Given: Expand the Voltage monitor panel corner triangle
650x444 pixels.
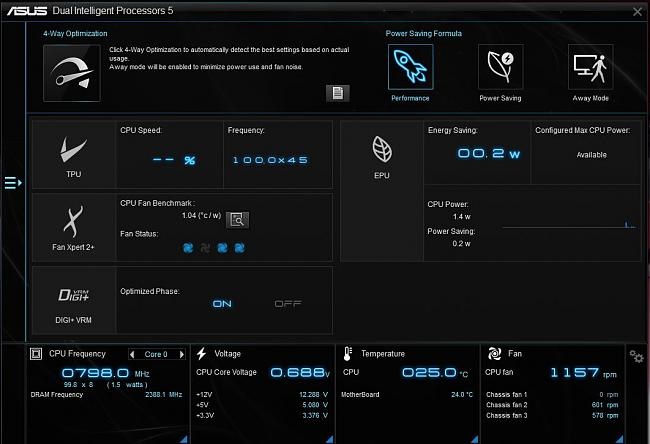Looking at the screenshot, I should coord(331,438).
